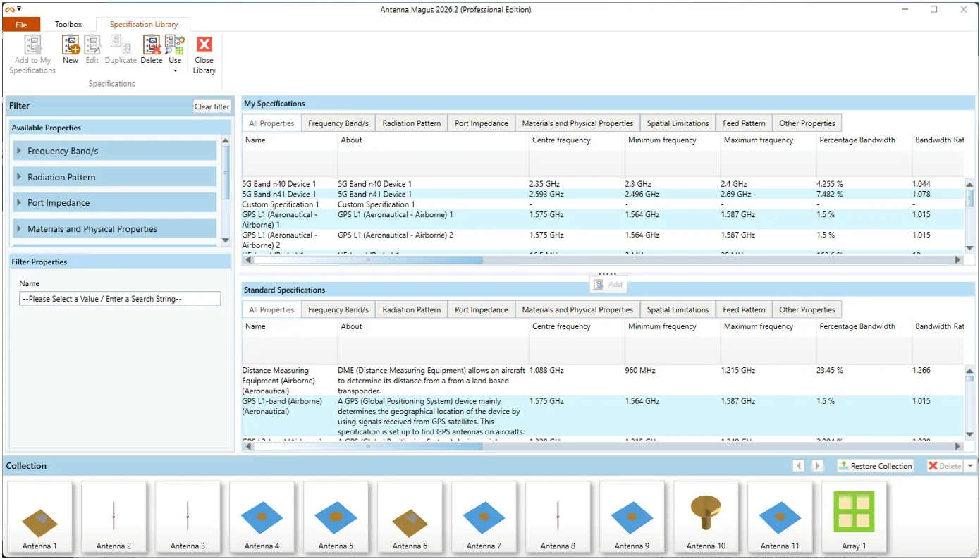
Task: Choose Antenna 9 in the Collection
Action: click(632, 517)
